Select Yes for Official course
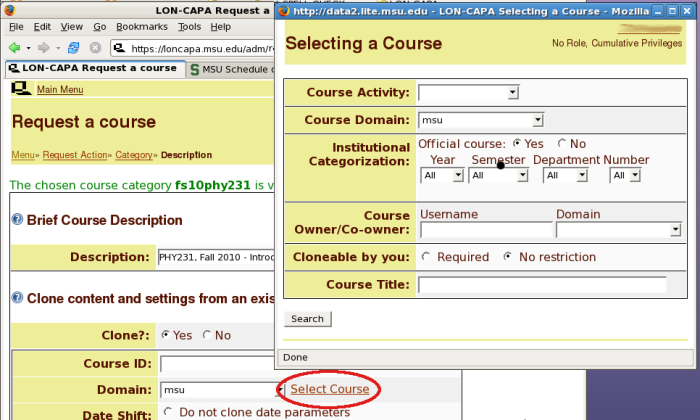The image size is (700, 420). tap(517, 143)
